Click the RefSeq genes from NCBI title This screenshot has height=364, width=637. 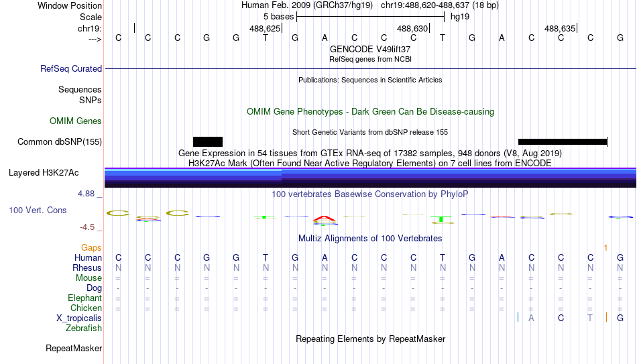pyautogui.click(x=370, y=59)
